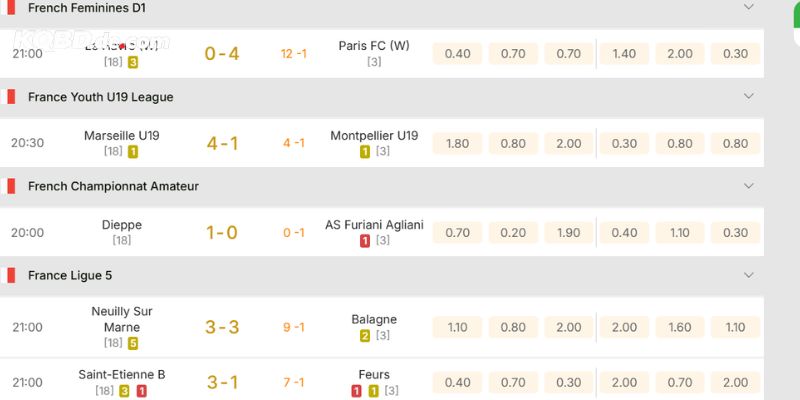Click Montpellier U19 yellow card icon
This screenshot has width=800, height=400.
pos(365,152)
